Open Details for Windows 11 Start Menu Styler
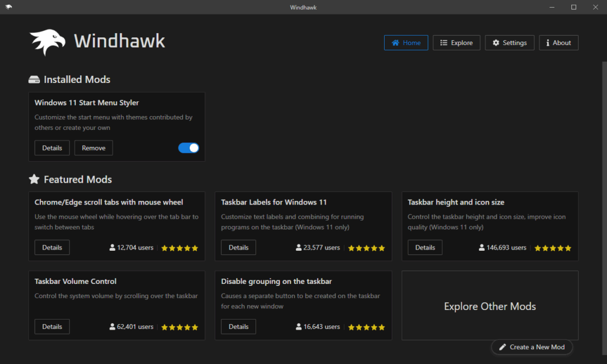607x364 pixels. pyautogui.click(x=52, y=148)
